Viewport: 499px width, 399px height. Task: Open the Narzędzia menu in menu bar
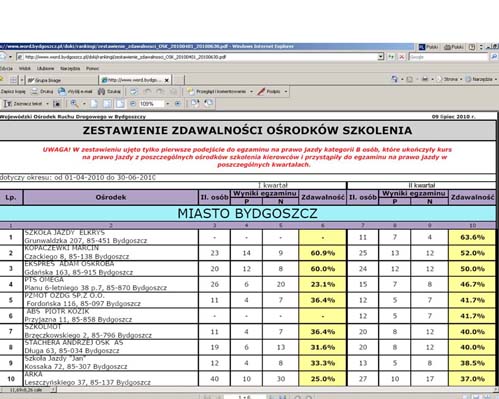[x=70, y=68]
